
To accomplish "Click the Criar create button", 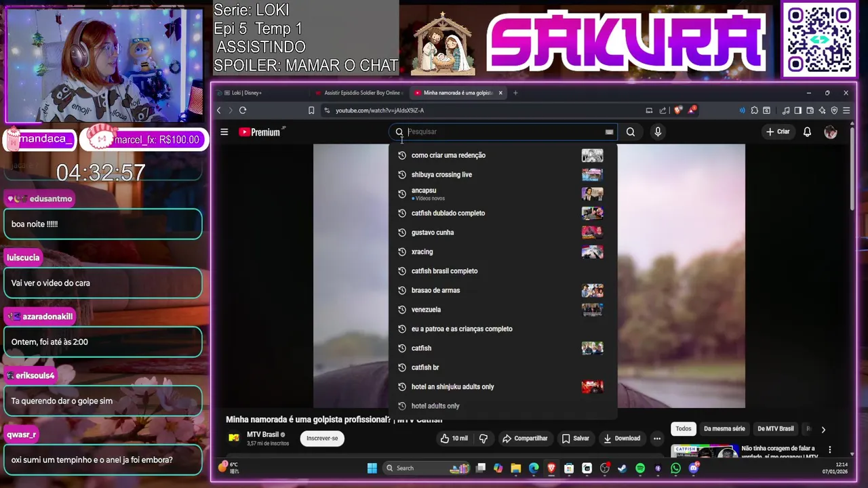I will (x=778, y=132).
